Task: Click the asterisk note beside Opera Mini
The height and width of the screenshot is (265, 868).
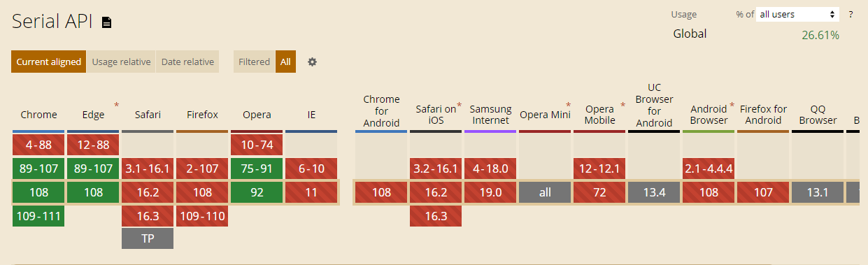Action: tap(569, 106)
